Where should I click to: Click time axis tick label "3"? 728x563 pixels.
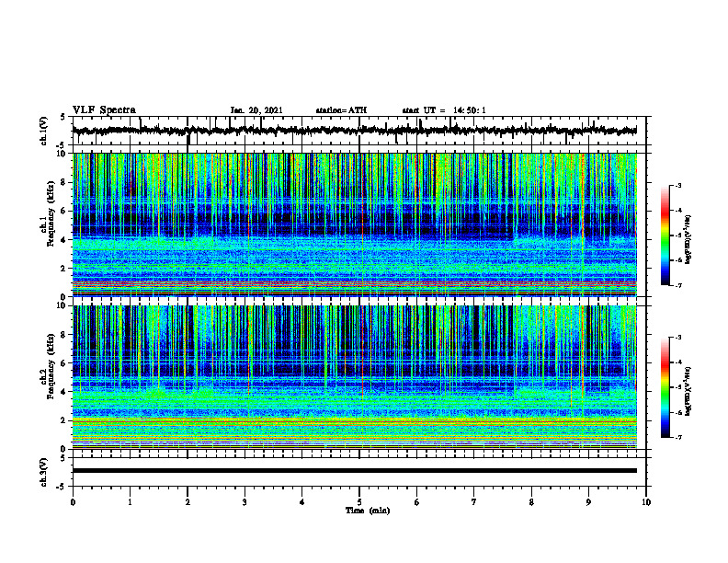tap(245, 502)
